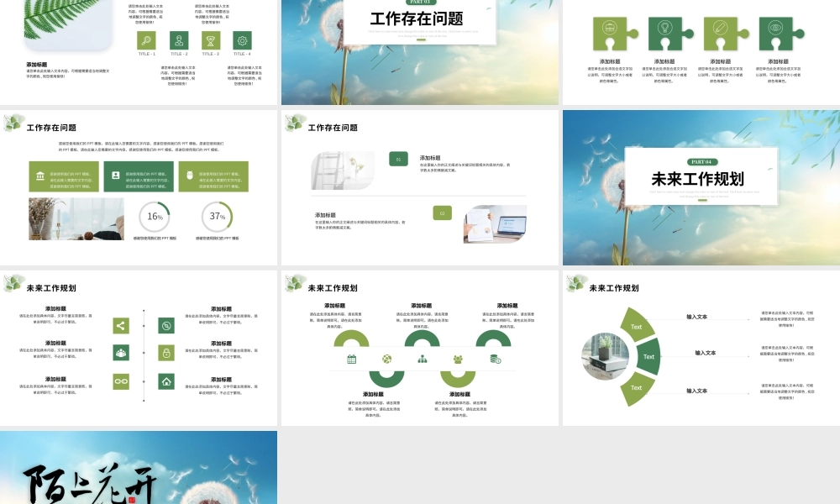Click the people group icon in the dark green square
The image size is (840, 504).
pyautogui.click(x=121, y=353)
